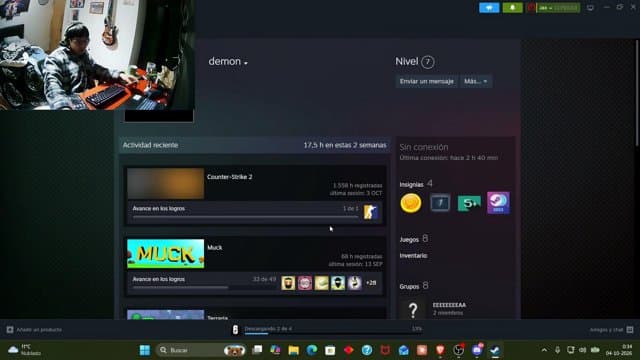Launch Brave browser from the taskbar
Viewport: 640px width, 360px height.
pos(440,350)
